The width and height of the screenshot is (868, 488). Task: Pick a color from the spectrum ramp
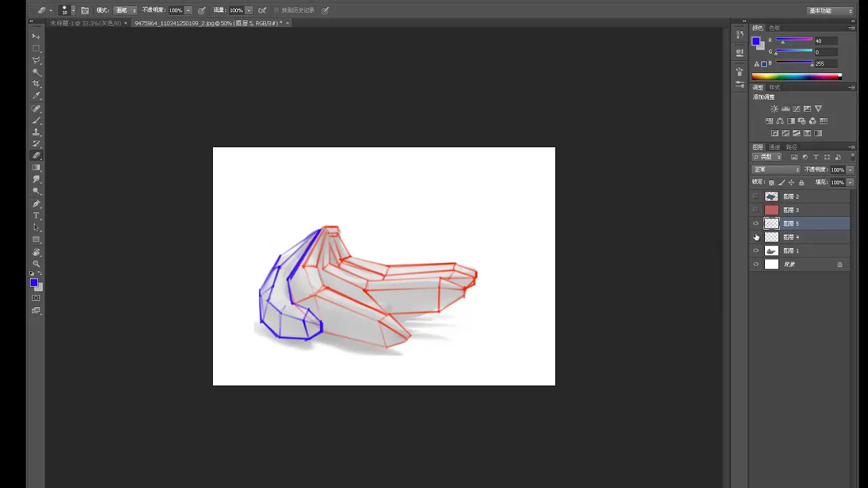coord(797,76)
